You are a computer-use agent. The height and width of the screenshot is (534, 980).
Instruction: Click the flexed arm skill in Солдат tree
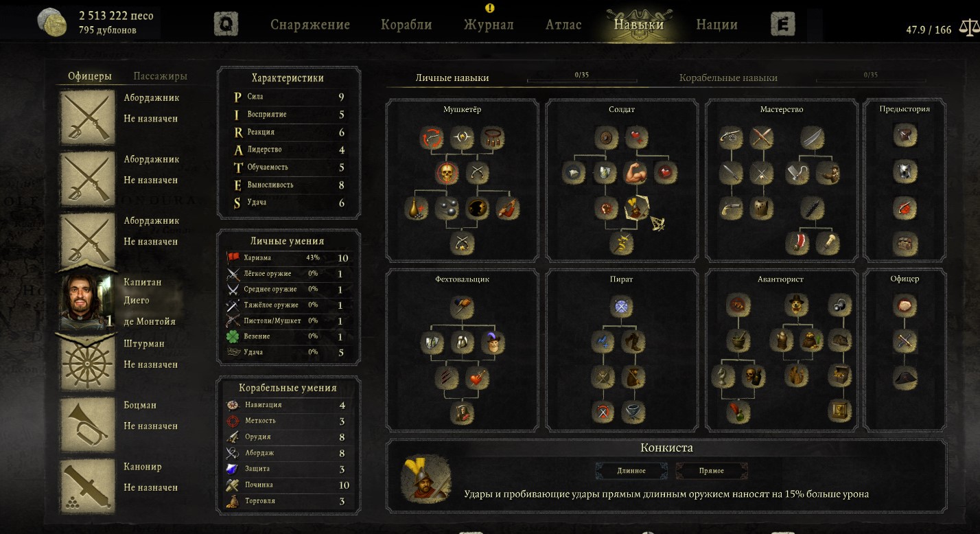635,173
